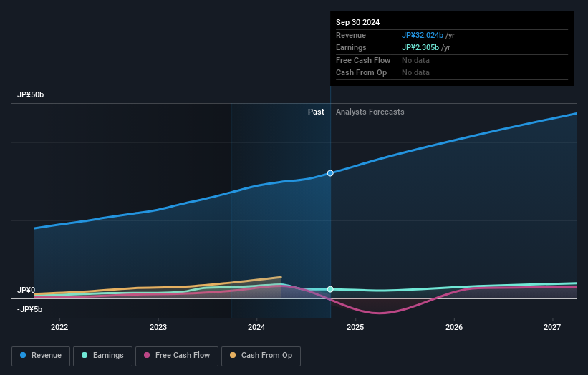Click the 2025 x-axis label
This screenshot has height=375, width=588.
click(x=355, y=328)
